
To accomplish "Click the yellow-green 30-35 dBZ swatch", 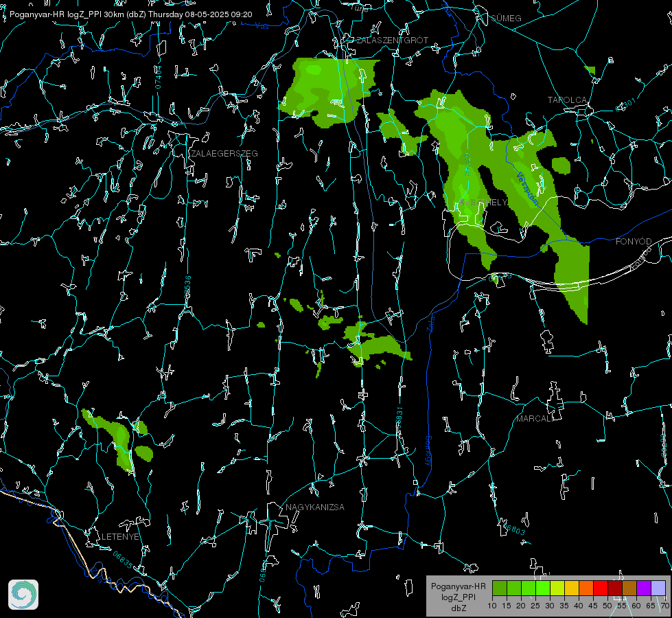I will click(557, 588).
